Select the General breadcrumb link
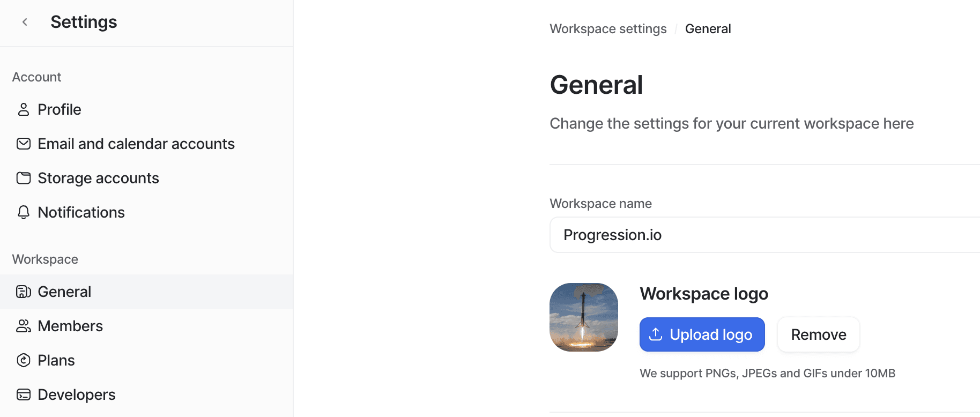Viewport: 980px width, 417px height. click(708, 28)
